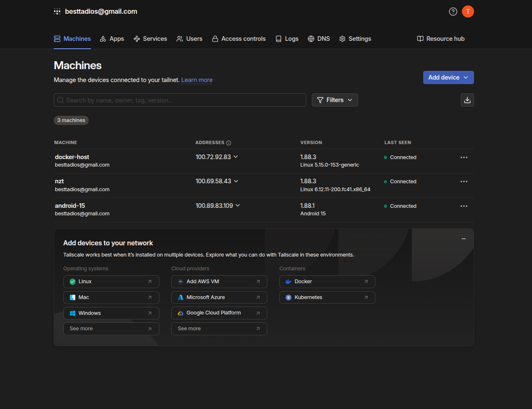
Task: Open the three-dot menu for android-15
Action: click(464, 206)
